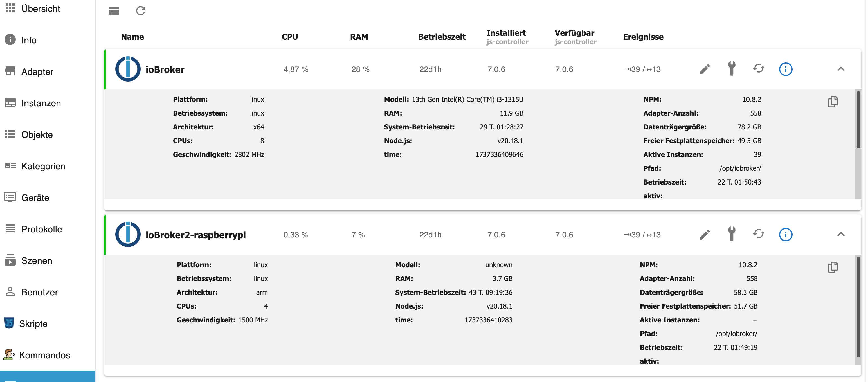Collapse the ioBroker2-raspberrypi host details
Image resolution: width=868 pixels, height=382 pixels.
[841, 234]
